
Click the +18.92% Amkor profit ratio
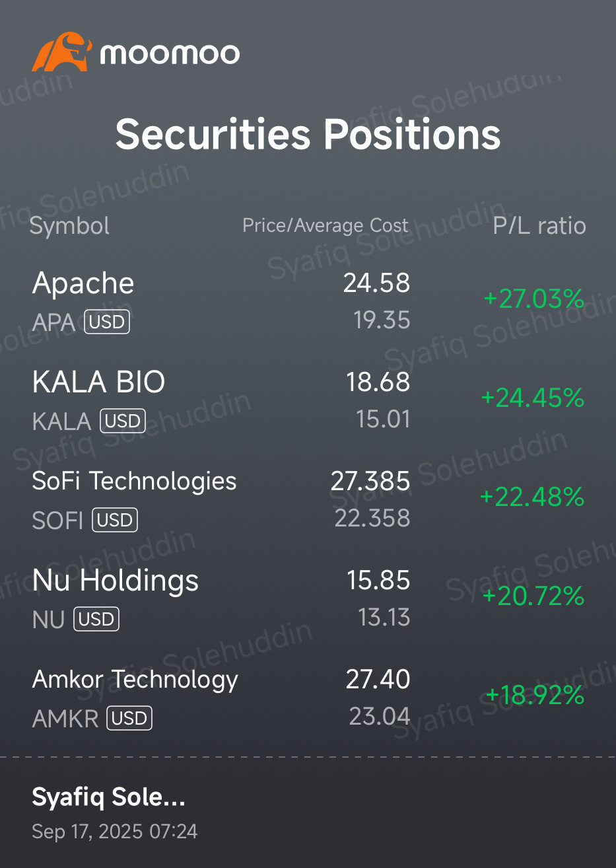tap(535, 695)
